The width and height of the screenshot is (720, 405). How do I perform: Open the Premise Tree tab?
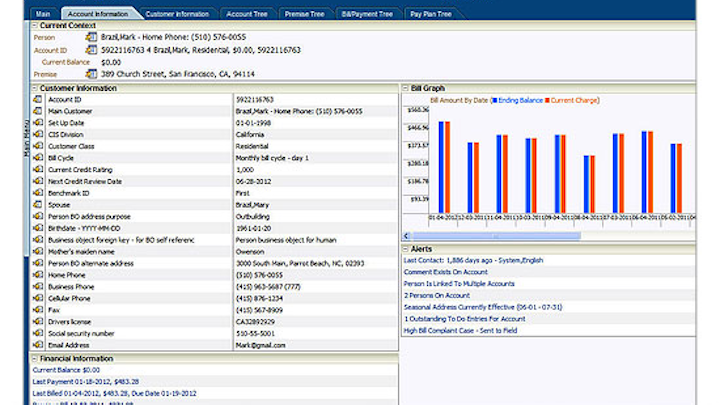(304, 14)
